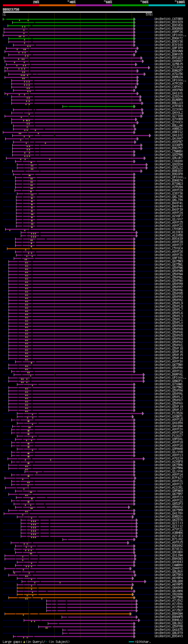Open the UniRef100_C0JP19 subject link

pyautogui.click(x=169, y=68)
